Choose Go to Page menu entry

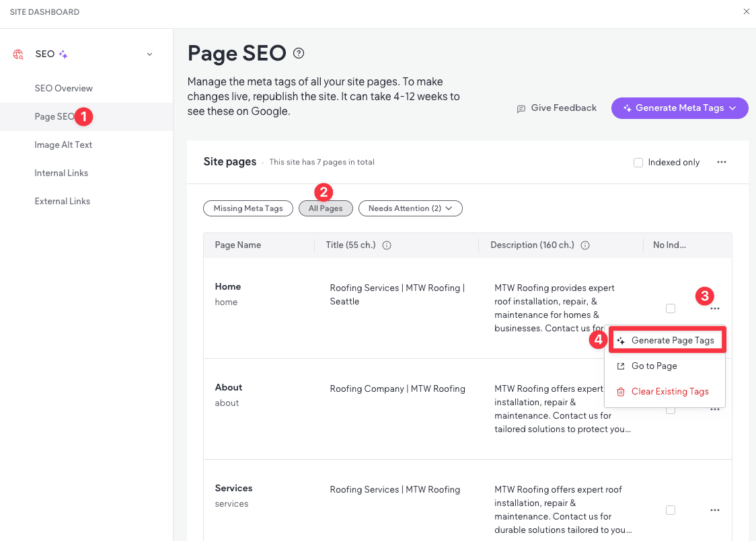pos(665,366)
